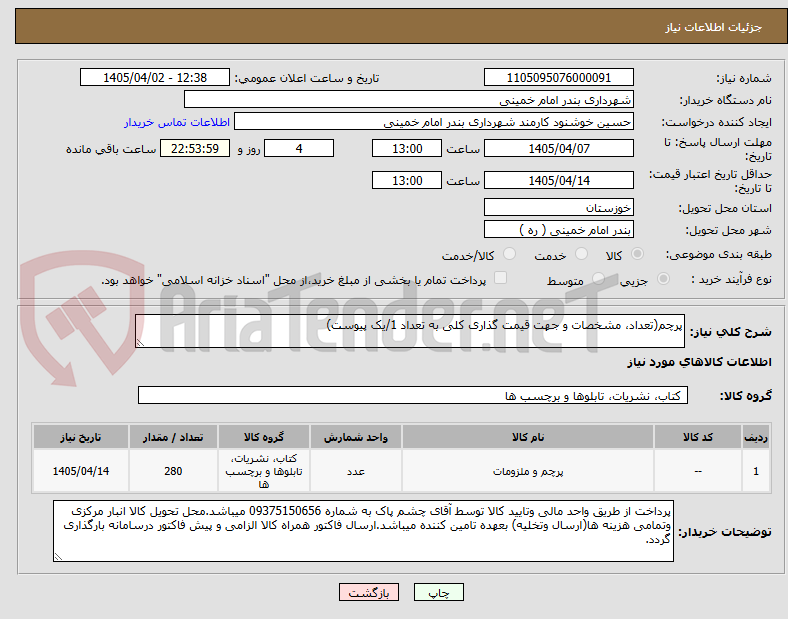Open the buyer contact info link

(177, 122)
